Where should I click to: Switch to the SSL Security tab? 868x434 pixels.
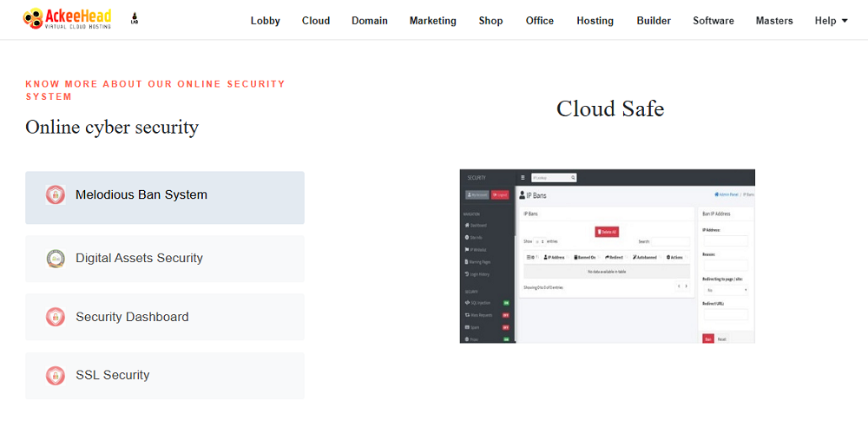165,376
